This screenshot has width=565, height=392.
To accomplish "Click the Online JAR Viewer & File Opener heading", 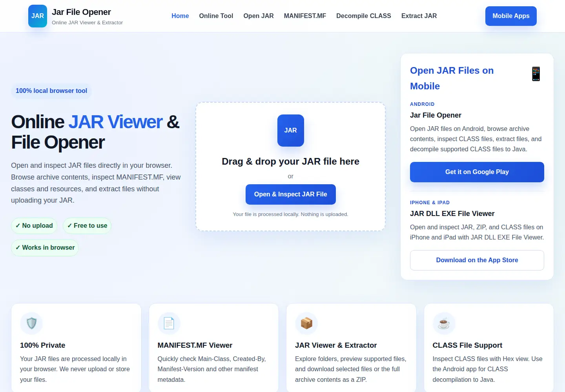I will (x=95, y=132).
